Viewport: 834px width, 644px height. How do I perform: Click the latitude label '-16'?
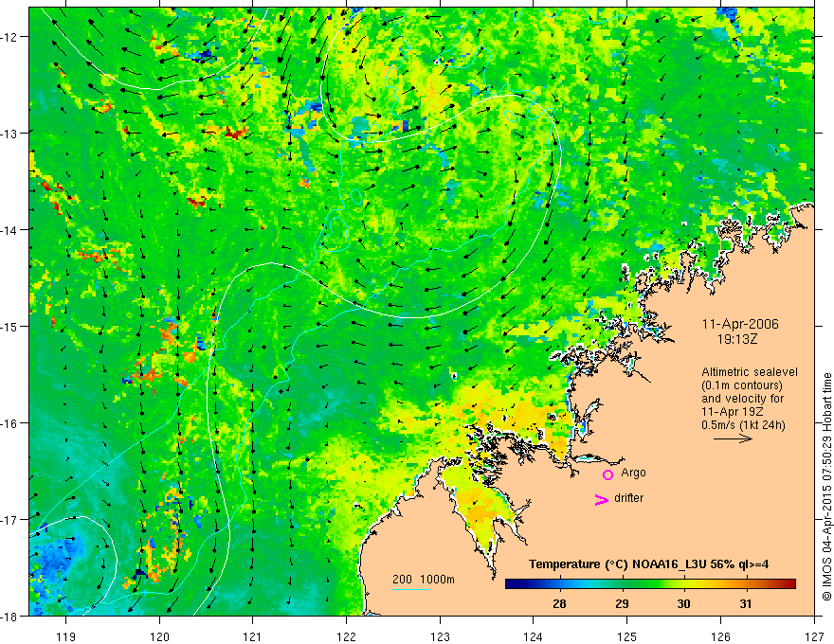coord(10,423)
